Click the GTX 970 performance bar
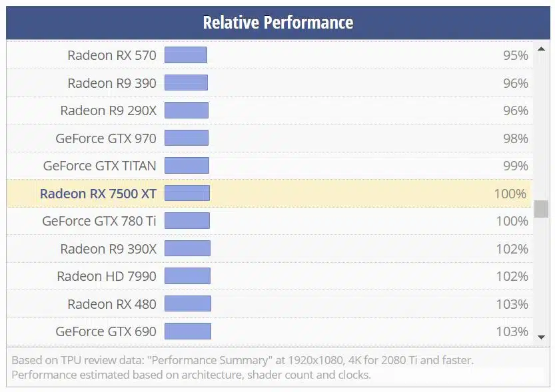Viewport: 555px width, 392px height. pos(186,138)
